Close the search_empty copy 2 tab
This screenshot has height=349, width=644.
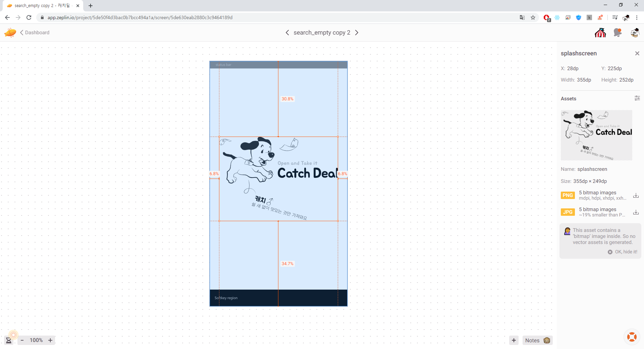[x=78, y=6]
